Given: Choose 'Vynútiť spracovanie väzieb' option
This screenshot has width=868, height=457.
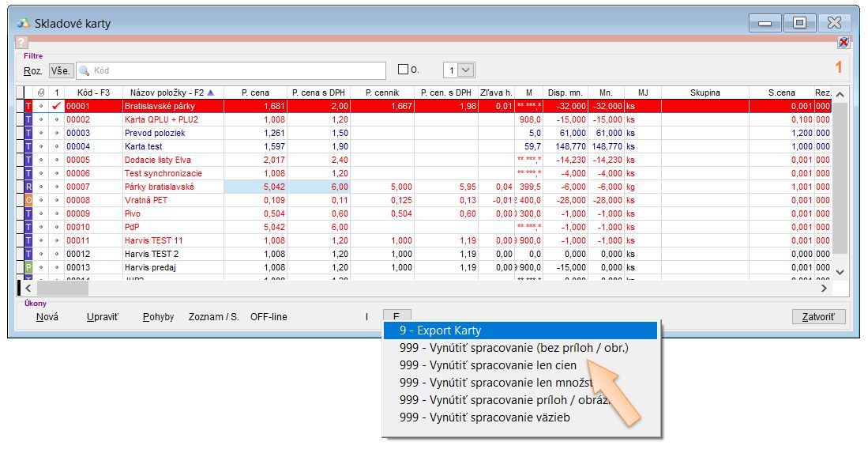Looking at the screenshot, I should click(484, 417).
